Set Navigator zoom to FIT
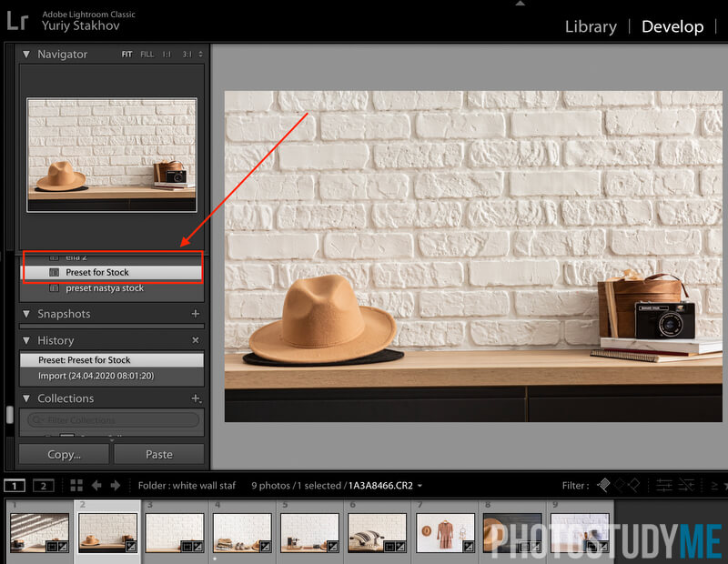The width and height of the screenshot is (728, 564). click(x=126, y=55)
